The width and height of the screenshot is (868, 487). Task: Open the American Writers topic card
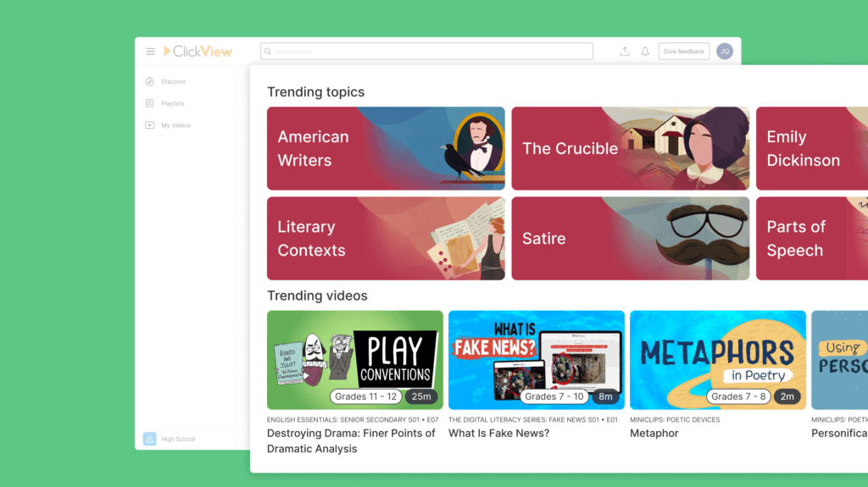coord(386,148)
